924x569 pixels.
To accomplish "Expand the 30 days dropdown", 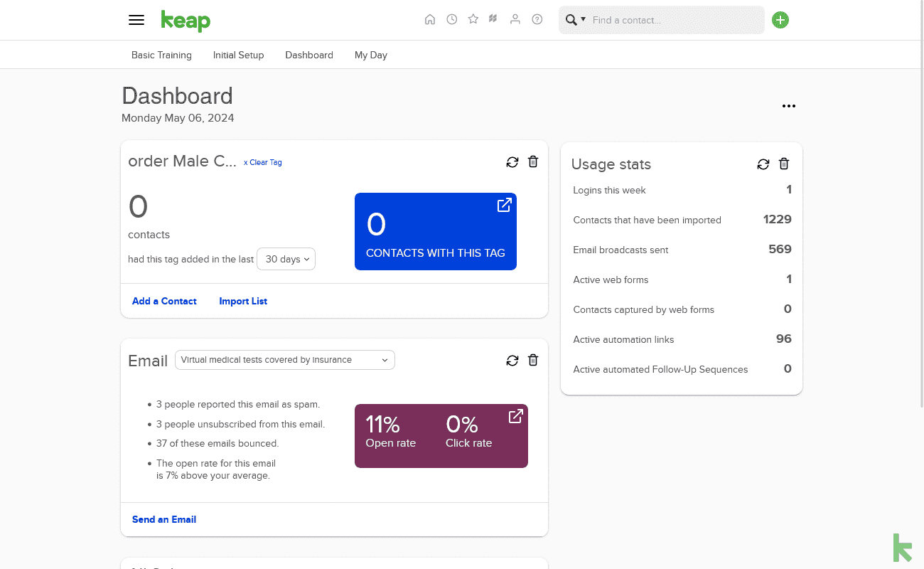I will (x=286, y=259).
